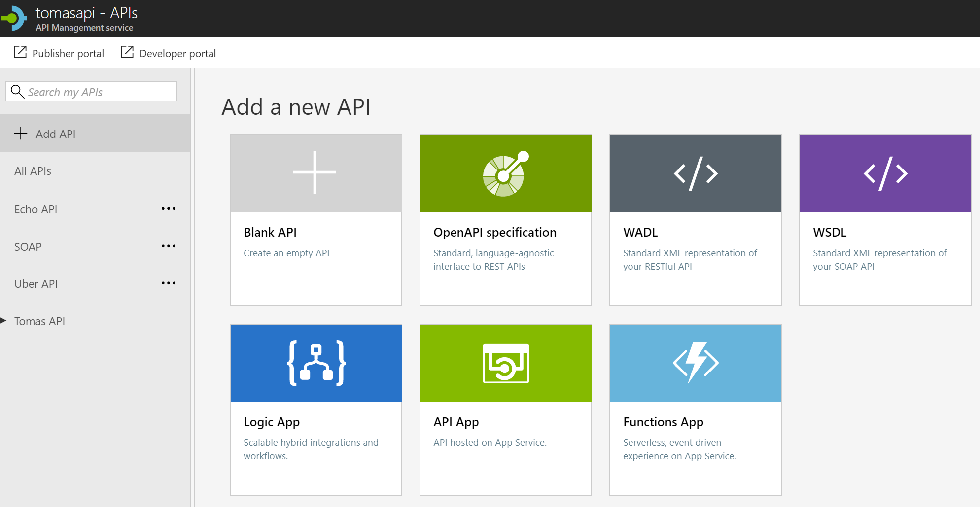Open the Uber API ellipsis menu
Image resolution: width=980 pixels, height=507 pixels.
coord(169,283)
